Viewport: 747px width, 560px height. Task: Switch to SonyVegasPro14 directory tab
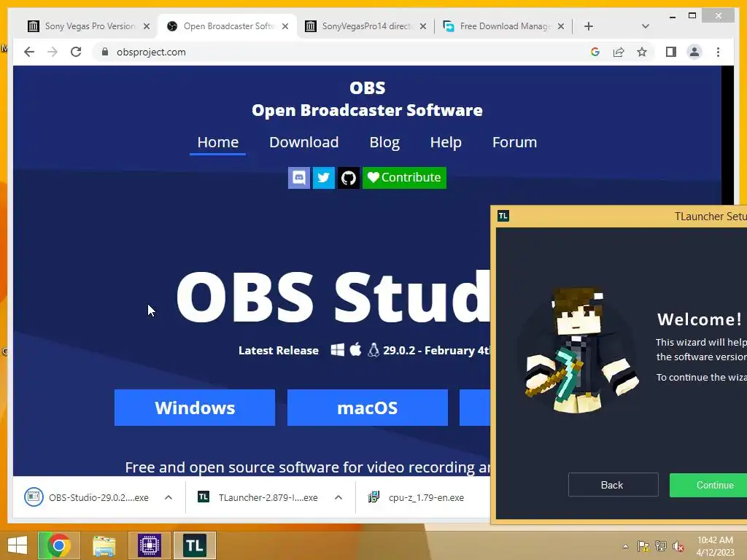coord(366,26)
